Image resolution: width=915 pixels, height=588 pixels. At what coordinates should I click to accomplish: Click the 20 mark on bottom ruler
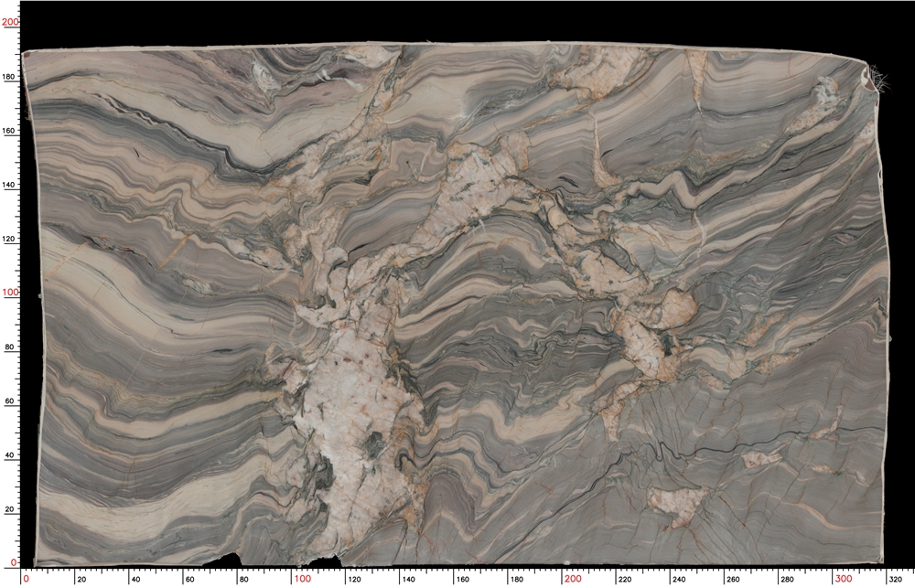point(81,578)
